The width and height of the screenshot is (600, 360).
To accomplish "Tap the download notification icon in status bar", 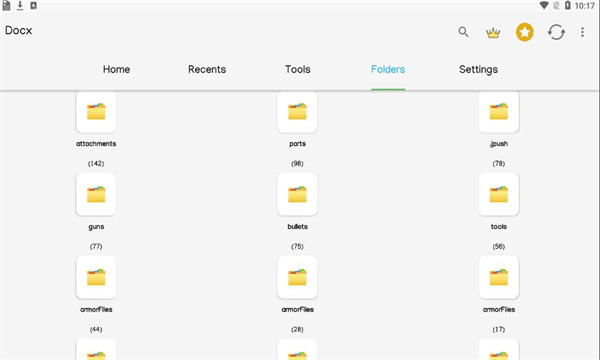I will click(20, 5).
